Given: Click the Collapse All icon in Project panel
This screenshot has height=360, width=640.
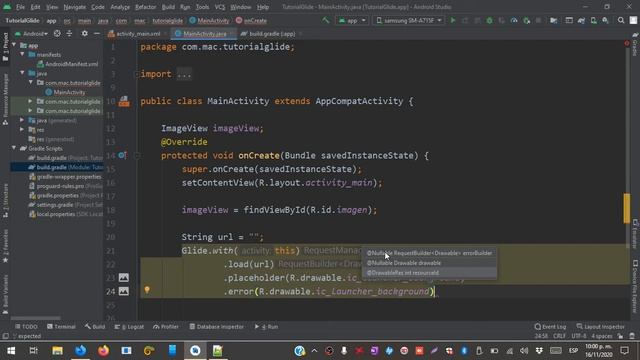Looking at the screenshot, I should [x=69, y=33].
